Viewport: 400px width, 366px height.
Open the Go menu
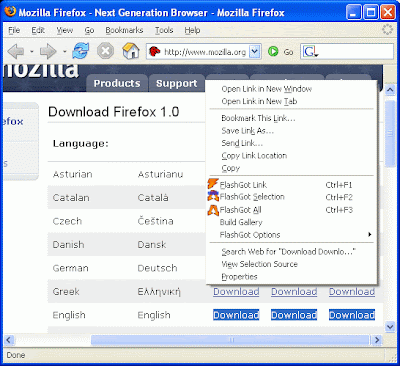point(89,30)
